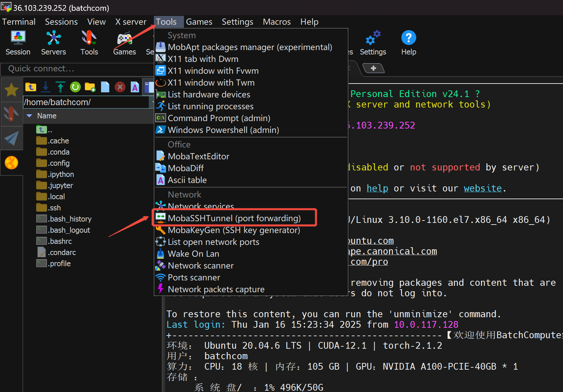Go to parent directory via toolbar icon
This screenshot has width=563, height=392.
click(x=31, y=87)
